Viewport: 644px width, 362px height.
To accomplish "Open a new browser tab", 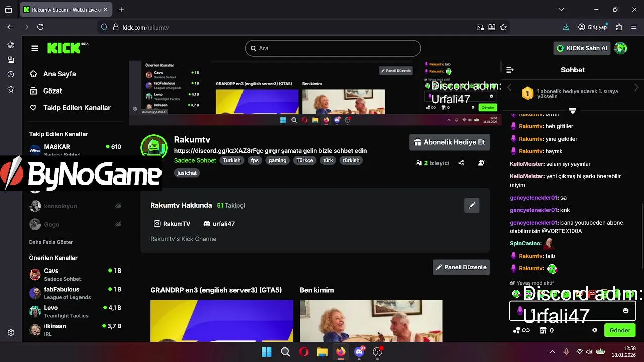I will pos(121,9).
